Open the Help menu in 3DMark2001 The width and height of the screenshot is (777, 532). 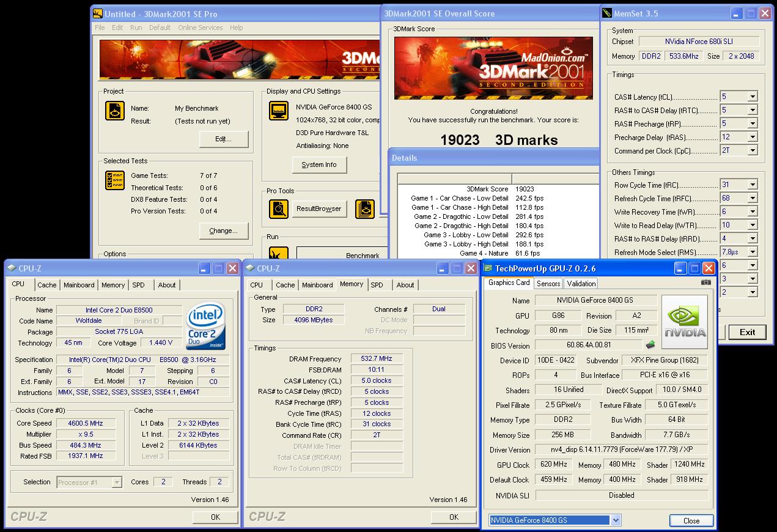(236, 28)
